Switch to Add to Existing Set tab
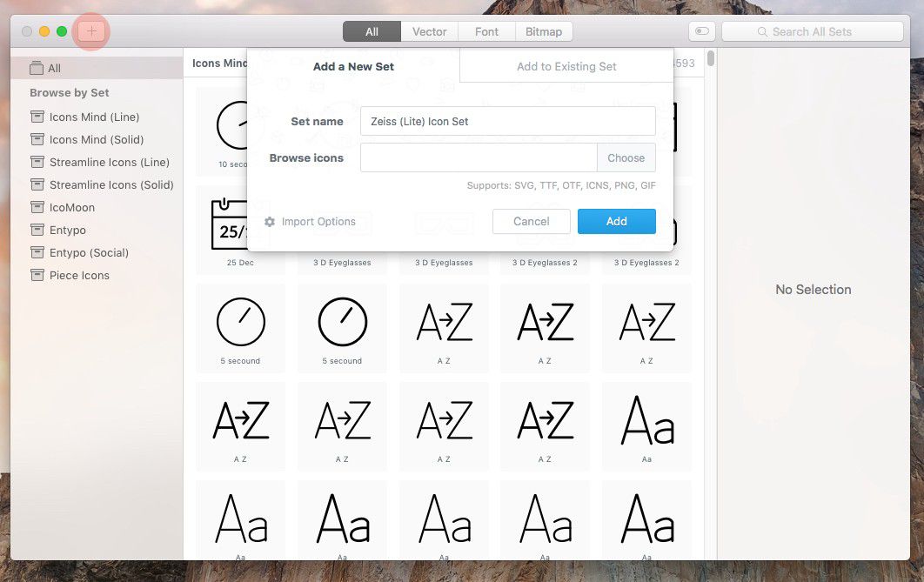924x582 pixels. [x=566, y=66]
